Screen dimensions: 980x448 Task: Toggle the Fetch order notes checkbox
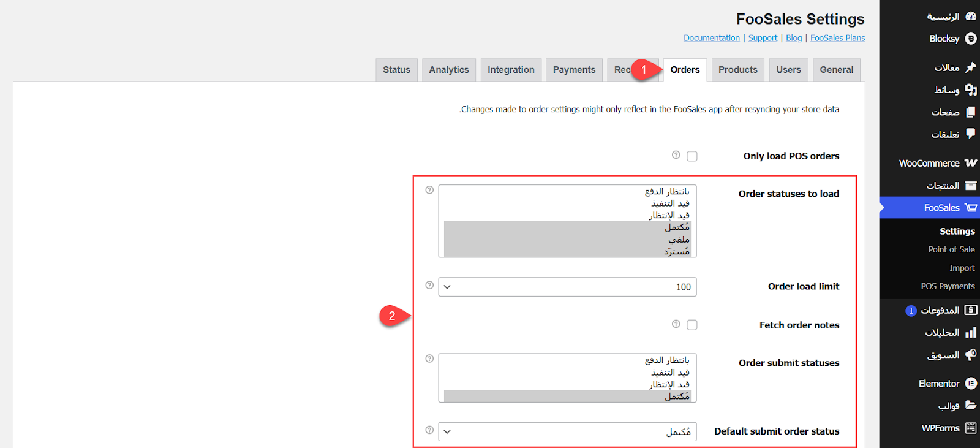[692, 325]
